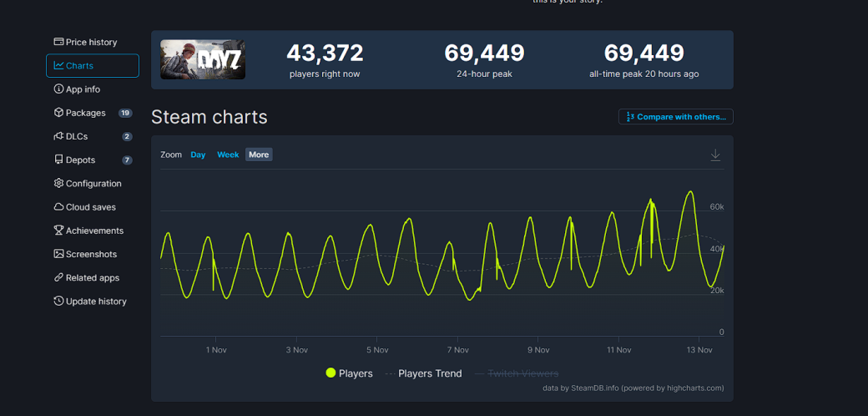Click the ranking icon in Compare button
The width and height of the screenshot is (868, 416).
(x=630, y=117)
